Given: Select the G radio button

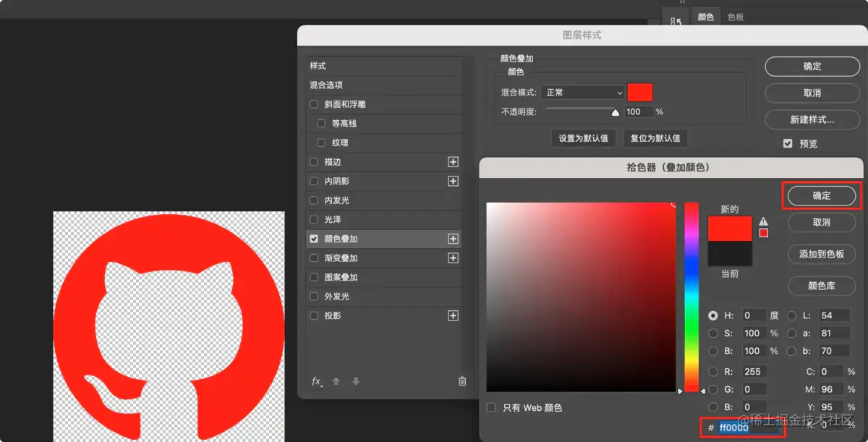Looking at the screenshot, I should pos(713,389).
